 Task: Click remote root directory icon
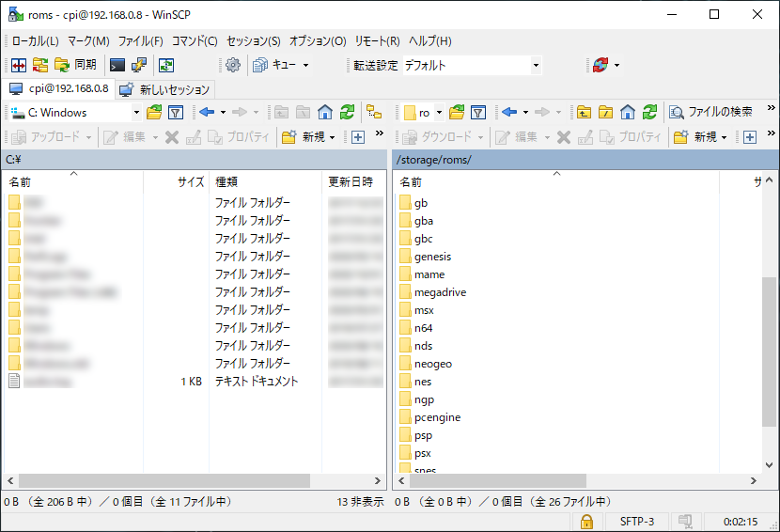click(x=605, y=113)
